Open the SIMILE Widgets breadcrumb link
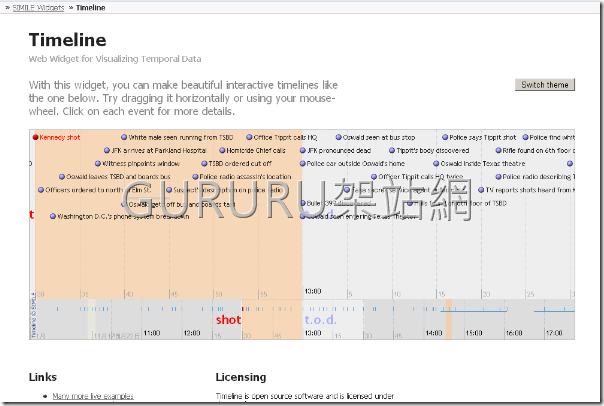Screen dimensions: 604x406 38,8
